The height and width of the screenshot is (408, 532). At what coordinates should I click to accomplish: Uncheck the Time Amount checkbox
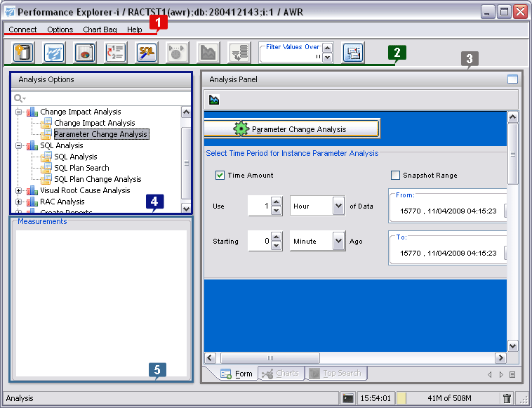220,175
